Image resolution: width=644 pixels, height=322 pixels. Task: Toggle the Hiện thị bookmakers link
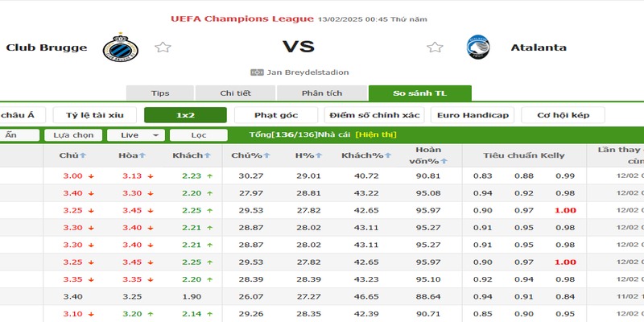click(x=376, y=134)
